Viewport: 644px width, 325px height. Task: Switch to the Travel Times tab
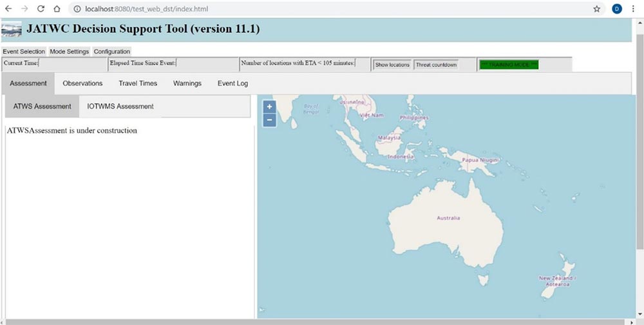pos(138,83)
